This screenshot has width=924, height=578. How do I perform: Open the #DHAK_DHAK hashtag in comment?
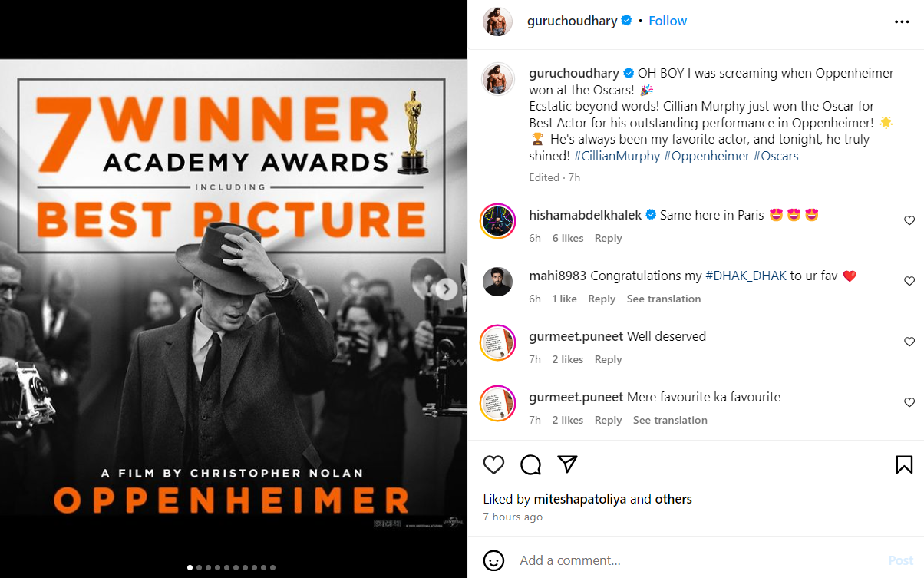click(745, 276)
